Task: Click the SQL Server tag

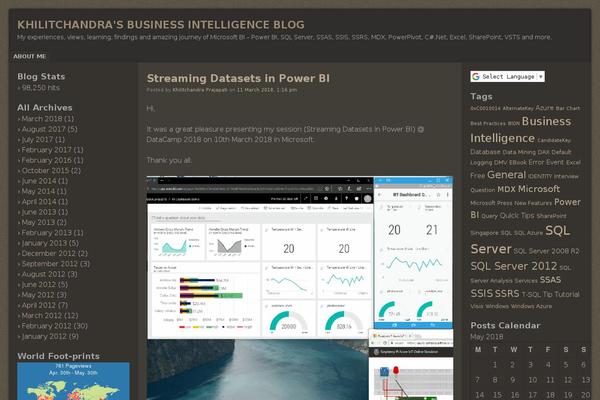Action: 520,240
